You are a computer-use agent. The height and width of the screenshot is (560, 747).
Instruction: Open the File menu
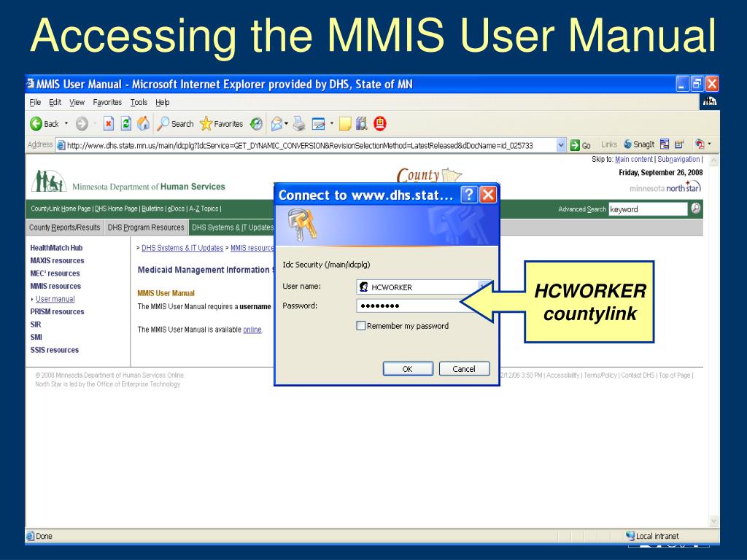point(35,102)
